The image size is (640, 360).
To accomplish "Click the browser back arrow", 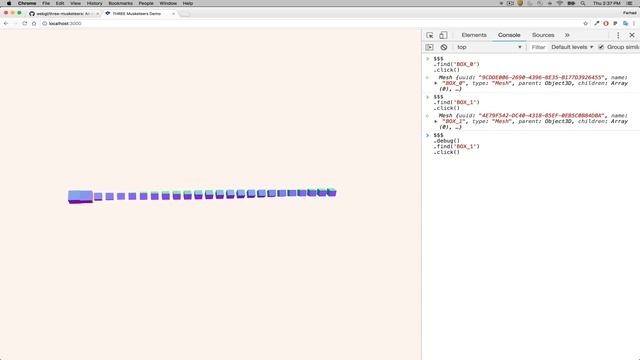I will tap(6, 24).
